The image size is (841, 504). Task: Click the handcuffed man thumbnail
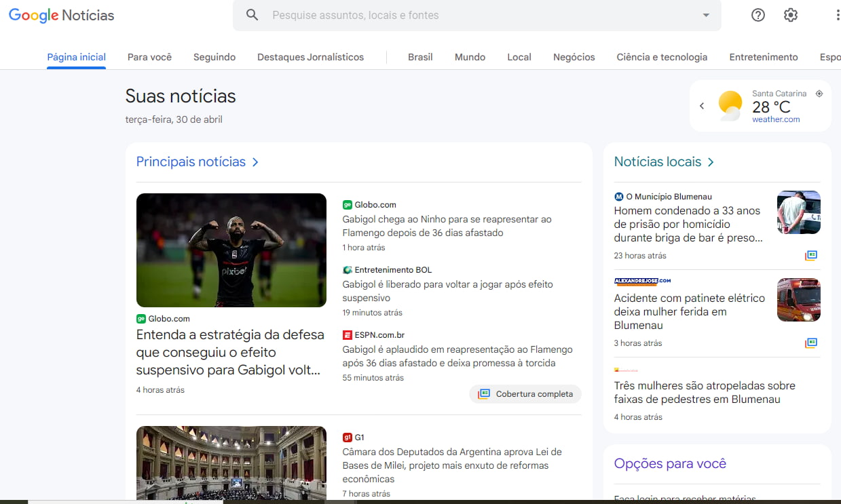(799, 212)
